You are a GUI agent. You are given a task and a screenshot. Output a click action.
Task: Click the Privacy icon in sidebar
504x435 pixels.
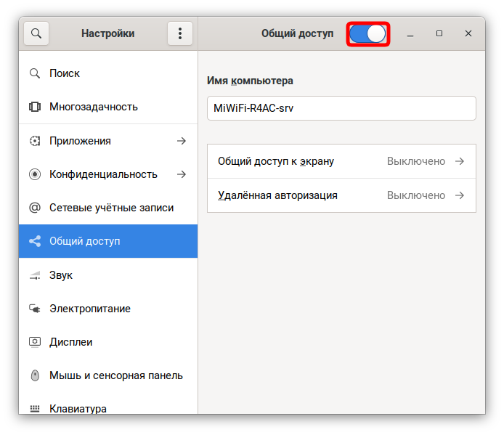pyautogui.click(x=34, y=174)
